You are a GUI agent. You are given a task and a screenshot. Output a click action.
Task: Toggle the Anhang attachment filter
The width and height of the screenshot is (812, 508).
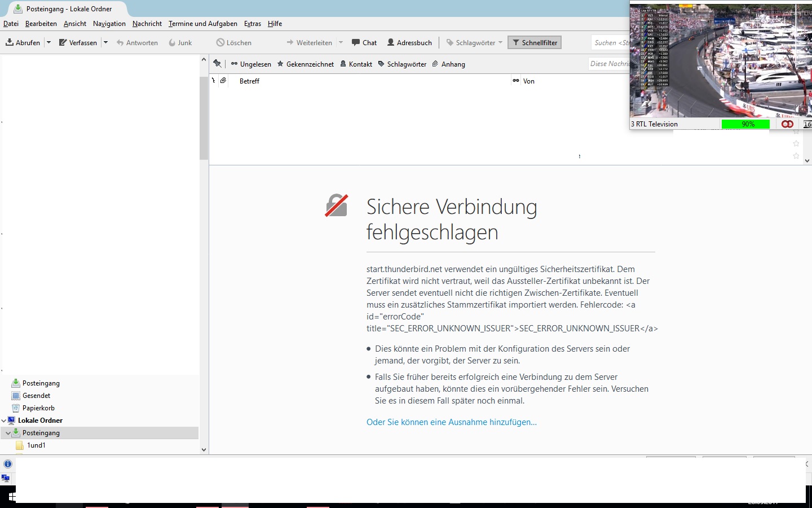(x=448, y=64)
